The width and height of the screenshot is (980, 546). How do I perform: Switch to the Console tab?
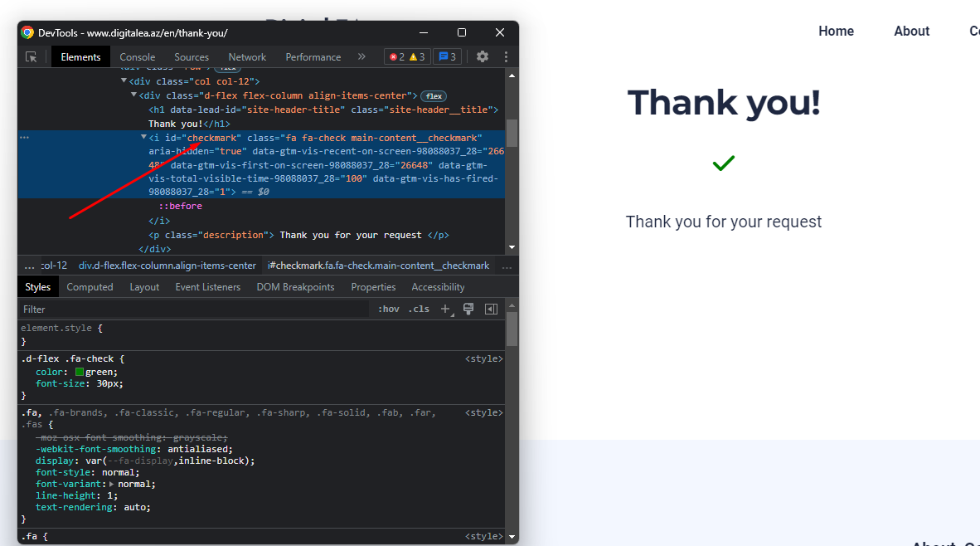point(138,57)
